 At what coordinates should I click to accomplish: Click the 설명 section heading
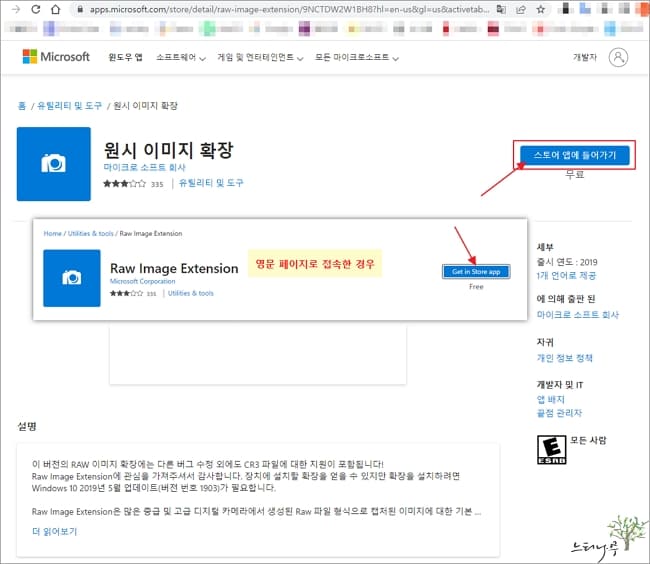coord(27,426)
